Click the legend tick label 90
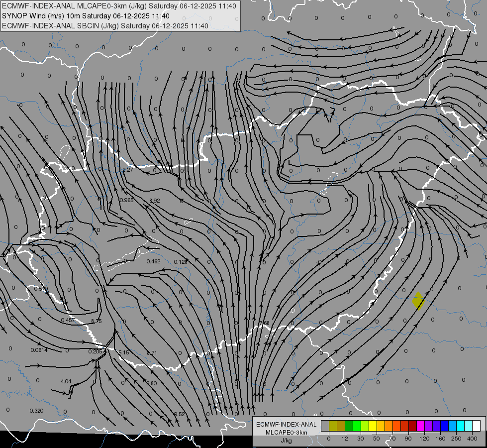 click(x=408, y=439)
